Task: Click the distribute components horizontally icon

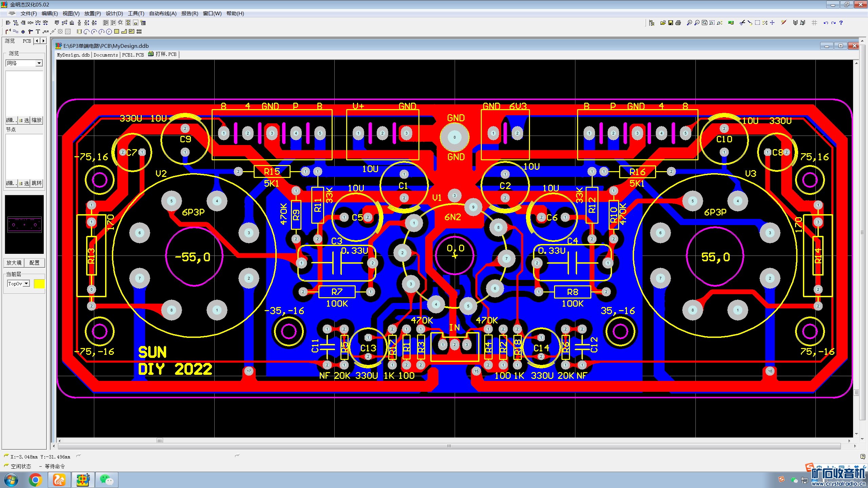Action: click(x=30, y=23)
